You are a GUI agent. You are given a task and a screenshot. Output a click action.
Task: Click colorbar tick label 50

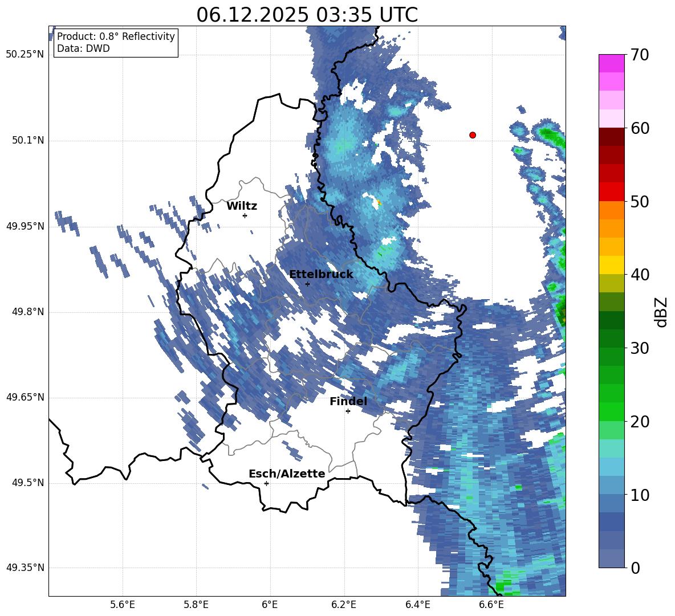pyautogui.click(x=640, y=201)
